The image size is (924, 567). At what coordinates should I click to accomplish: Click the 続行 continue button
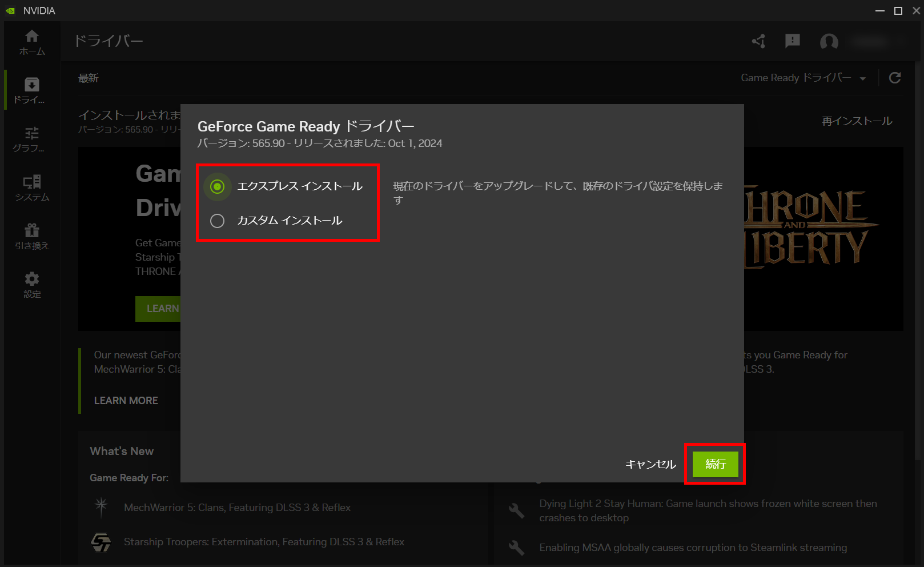[x=716, y=464]
